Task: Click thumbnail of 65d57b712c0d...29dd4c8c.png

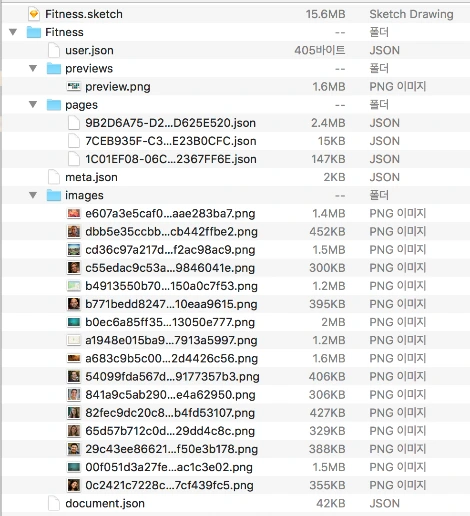Action: (74, 431)
